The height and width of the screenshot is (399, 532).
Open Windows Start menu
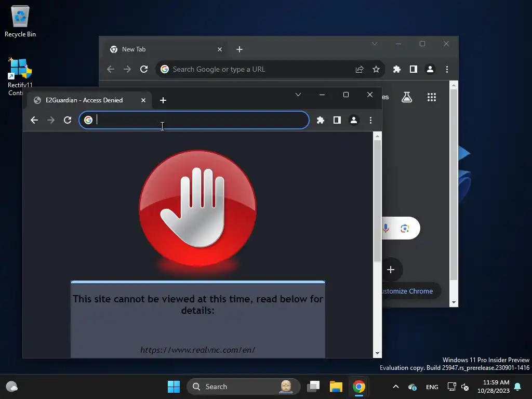[174, 387]
